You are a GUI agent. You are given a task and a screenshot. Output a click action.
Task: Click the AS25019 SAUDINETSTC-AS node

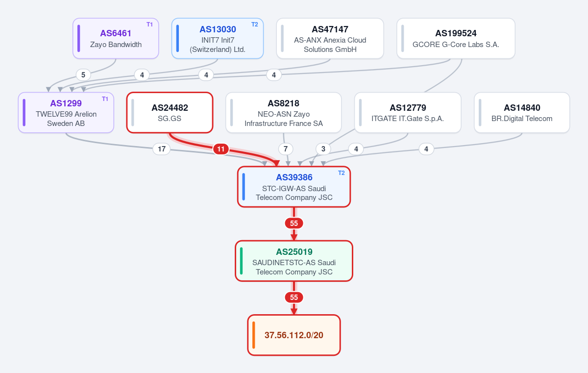294,261
